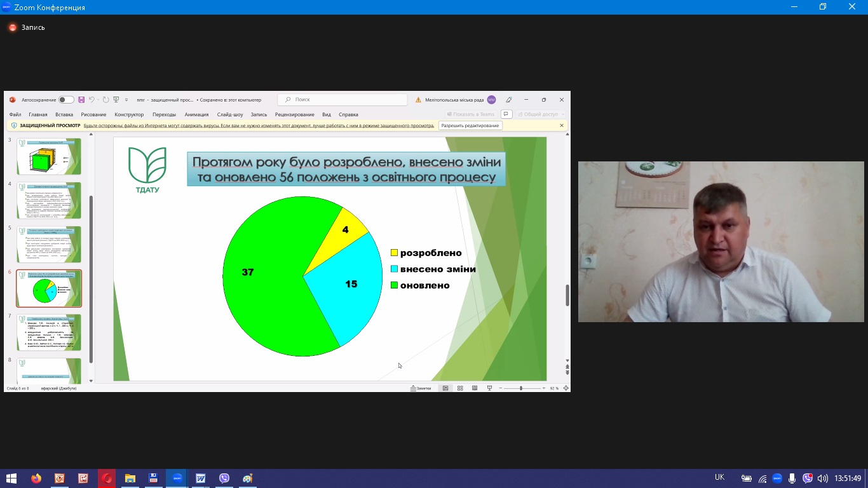868x488 pixels.
Task: Open Word from the taskbar
Action: click(x=201, y=478)
